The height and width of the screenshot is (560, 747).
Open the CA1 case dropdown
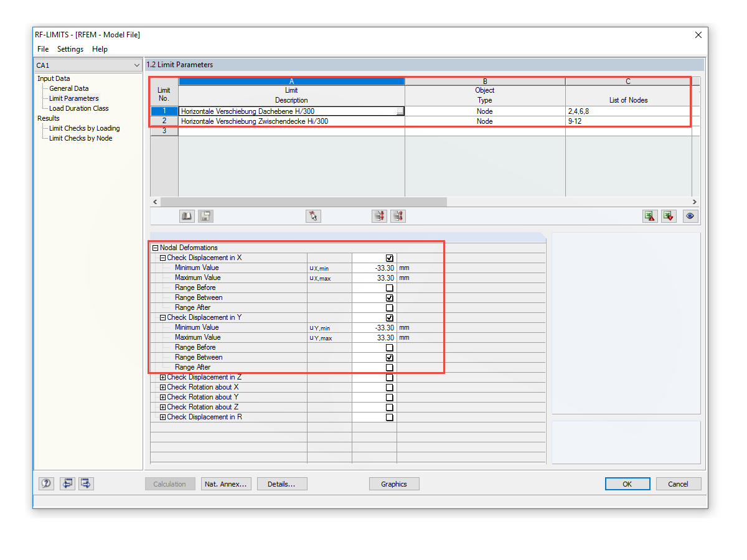(138, 65)
